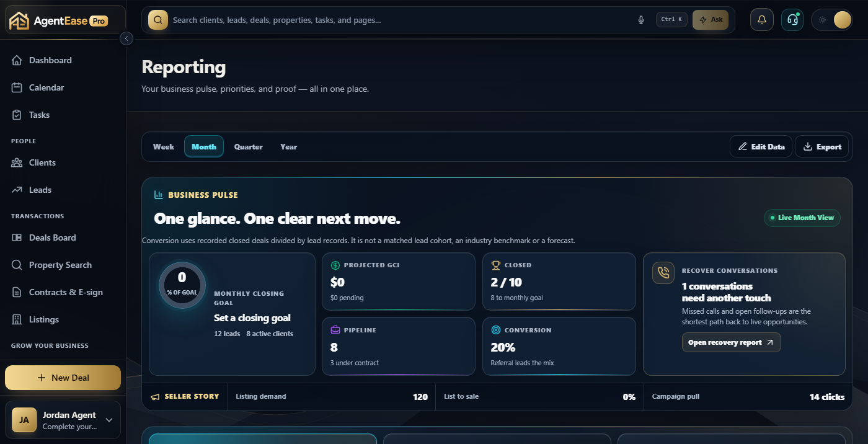Click the percent of goal progress ring
The image size is (868, 444).
pyautogui.click(x=182, y=285)
